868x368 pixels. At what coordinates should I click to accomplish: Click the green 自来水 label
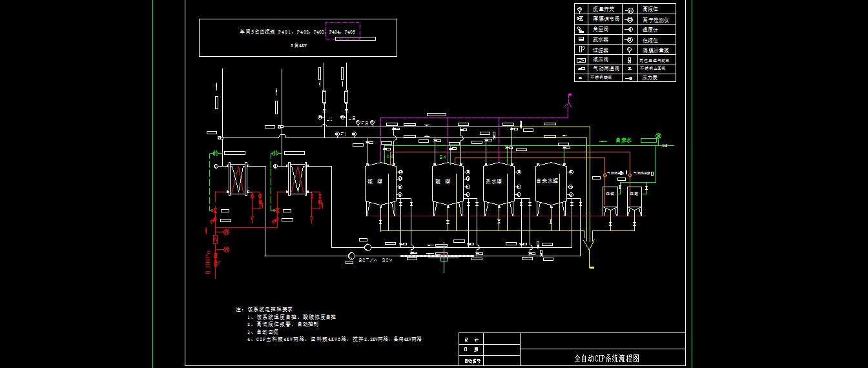tap(624, 140)
